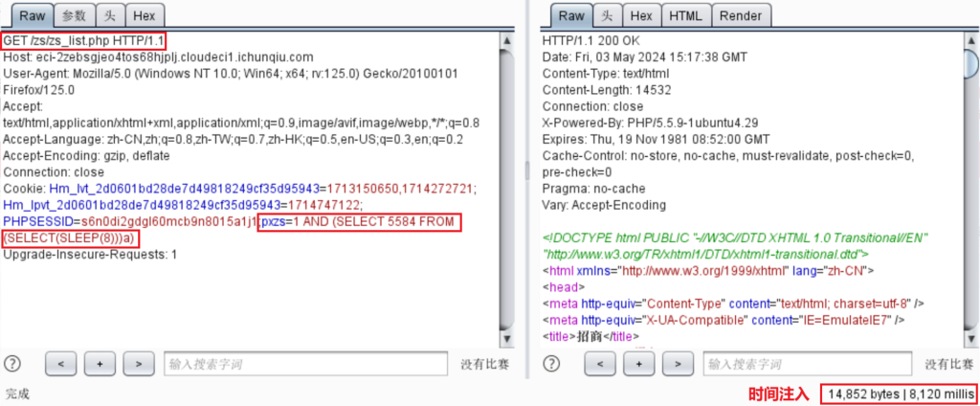
Task: Click the 14,852 bytes | 8,120 millis status
Action: point(899,395)
